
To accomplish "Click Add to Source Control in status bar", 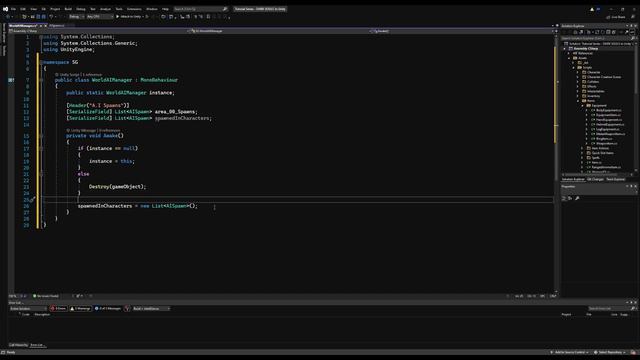I will click(570, 353).
